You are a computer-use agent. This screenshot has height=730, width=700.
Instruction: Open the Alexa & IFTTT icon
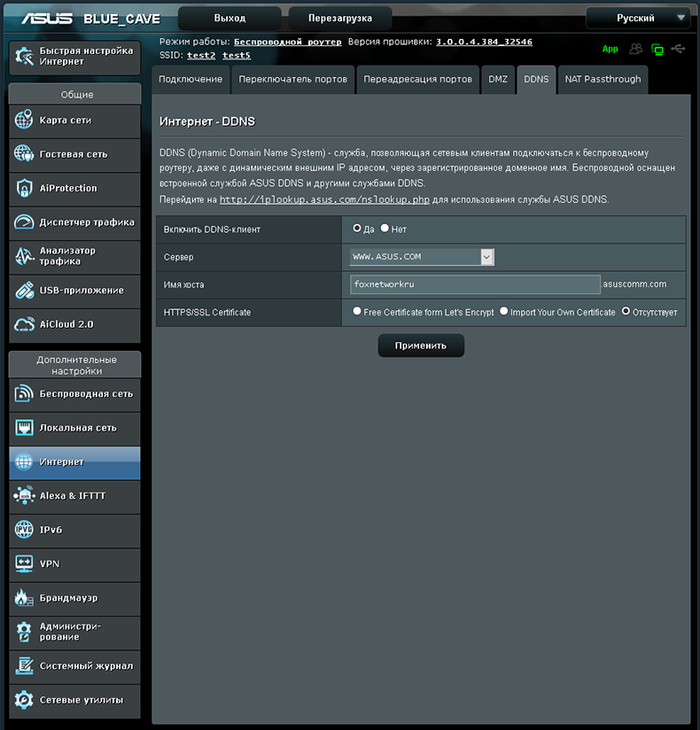click(24, 496)
